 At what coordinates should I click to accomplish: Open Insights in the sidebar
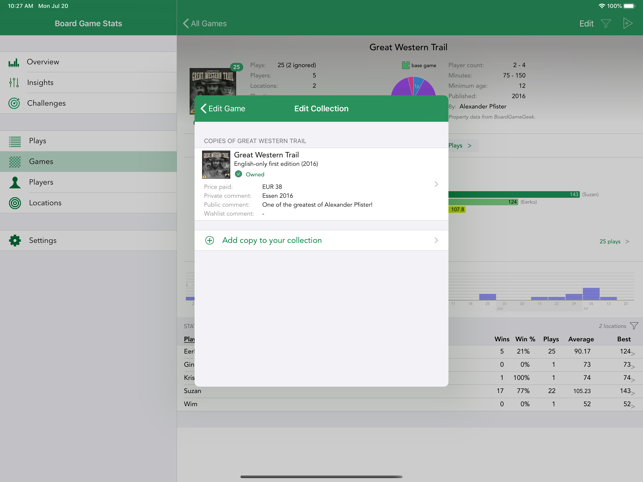[x=88, y=82]
